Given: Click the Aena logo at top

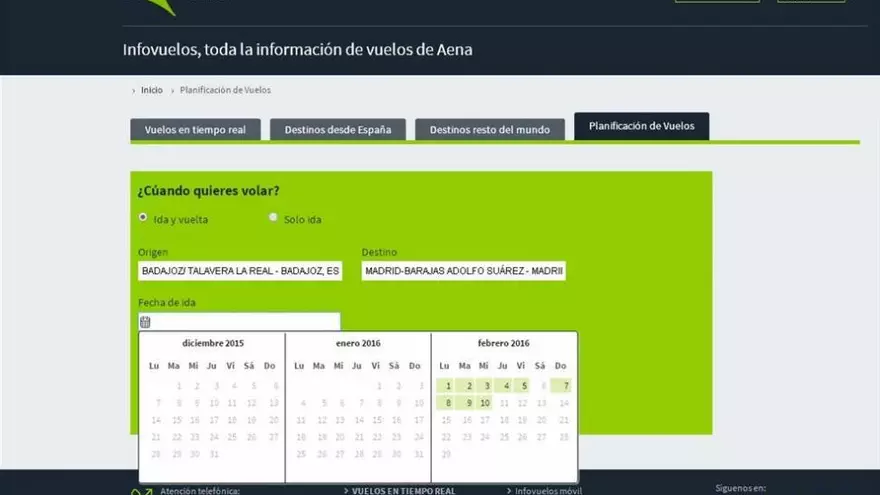Looking at the screenshot, I should (160, 7).
